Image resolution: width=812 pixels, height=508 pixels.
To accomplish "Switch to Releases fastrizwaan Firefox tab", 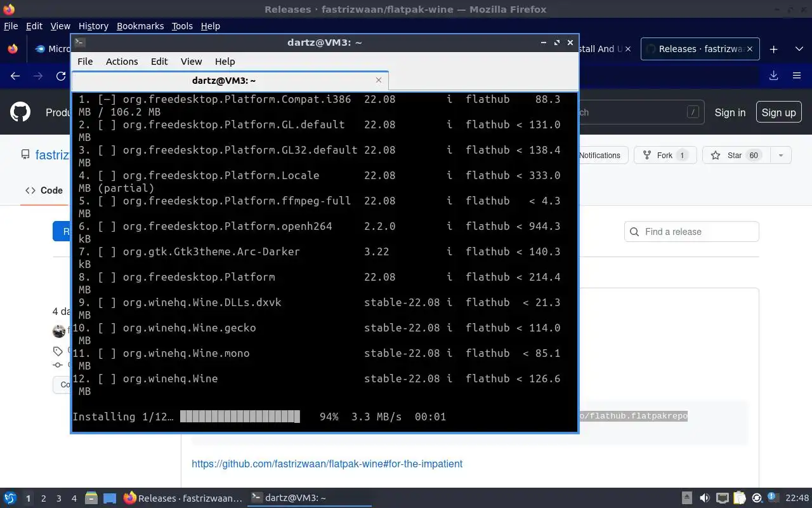I will (700, 49).
